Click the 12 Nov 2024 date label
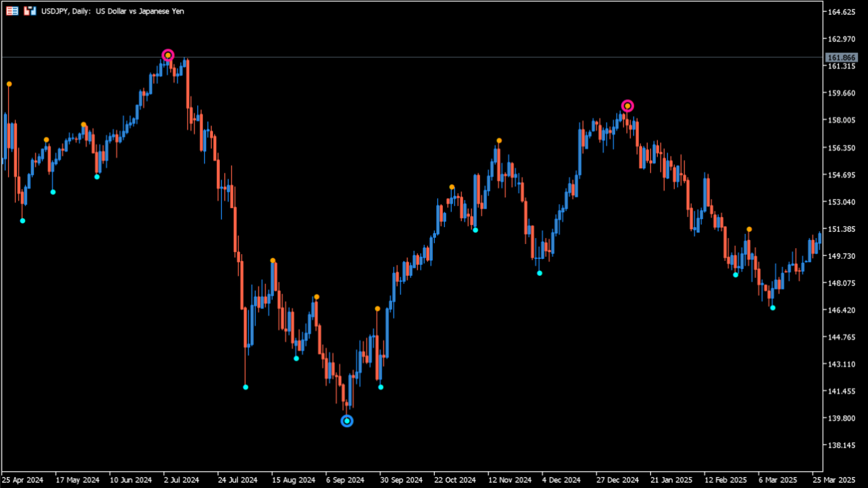 (510, 480)
